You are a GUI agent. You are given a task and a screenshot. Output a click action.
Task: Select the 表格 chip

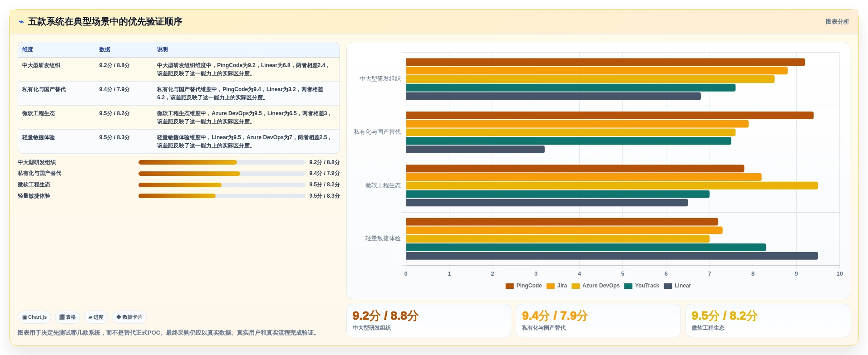click(x=68, y=317)
